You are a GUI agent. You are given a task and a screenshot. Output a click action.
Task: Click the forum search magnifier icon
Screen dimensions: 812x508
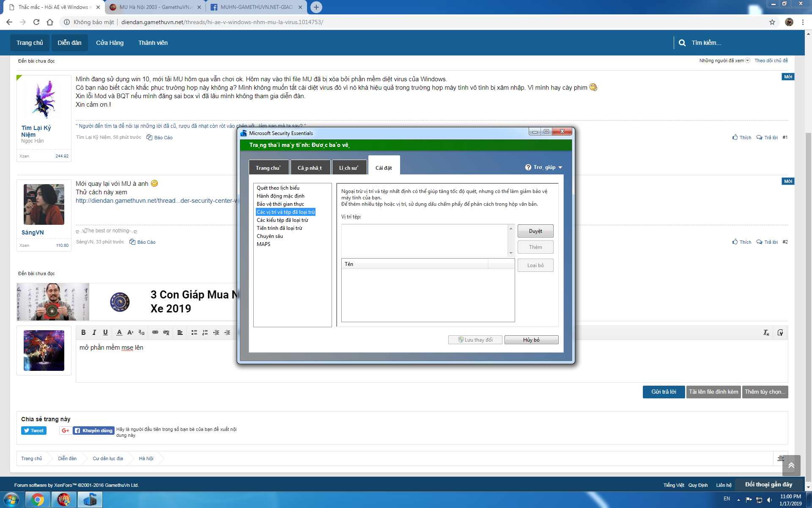(682, 43)
